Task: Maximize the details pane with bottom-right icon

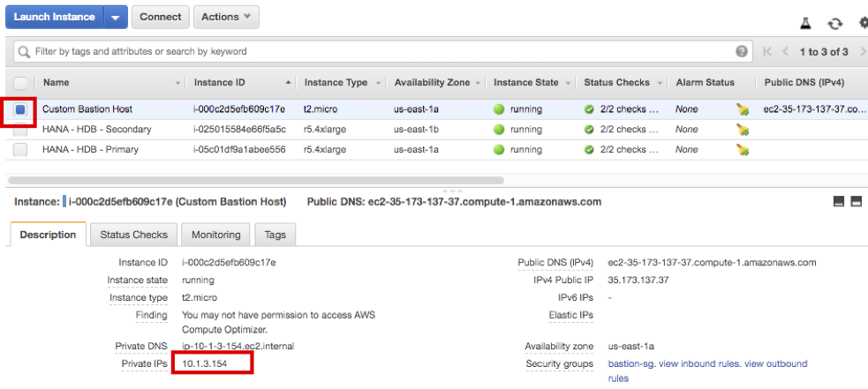Action: 855,202
